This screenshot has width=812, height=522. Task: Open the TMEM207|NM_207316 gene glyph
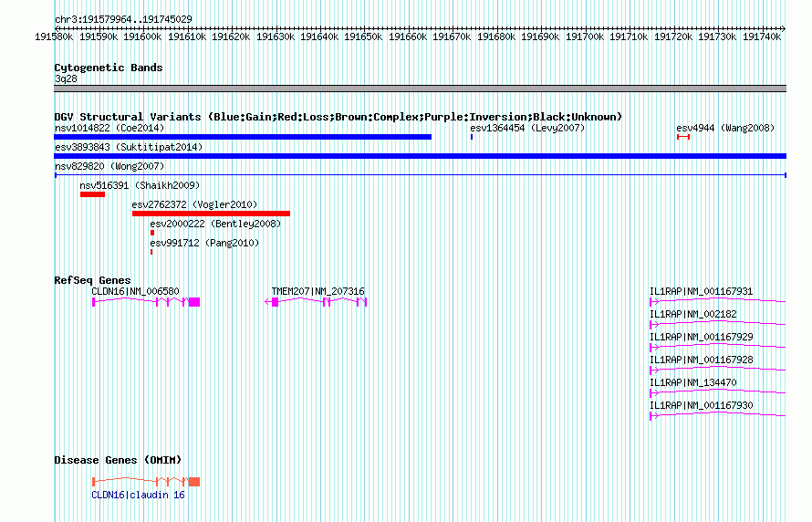[316, 302]
